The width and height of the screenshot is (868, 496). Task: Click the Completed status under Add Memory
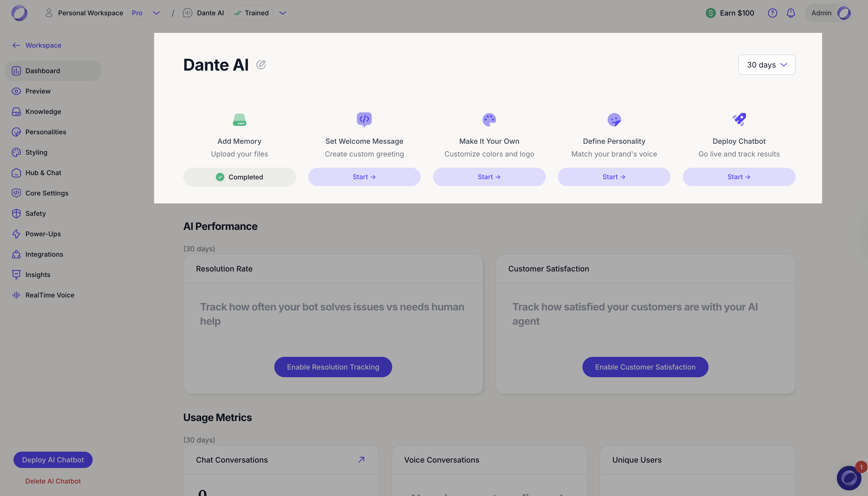239,177
